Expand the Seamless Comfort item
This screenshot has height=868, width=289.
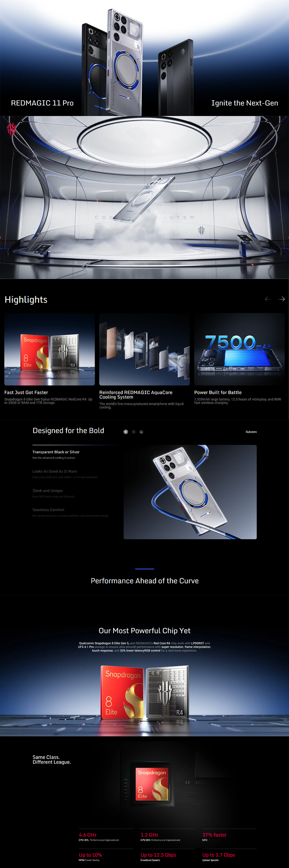pyautogui.click(x=49, y=510)
